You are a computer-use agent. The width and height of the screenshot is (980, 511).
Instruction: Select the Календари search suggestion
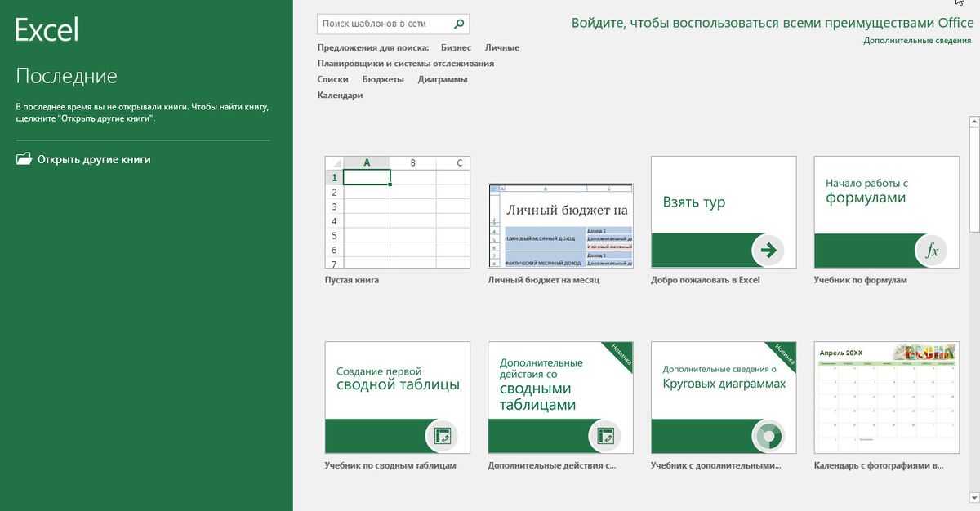coord(341,96)
